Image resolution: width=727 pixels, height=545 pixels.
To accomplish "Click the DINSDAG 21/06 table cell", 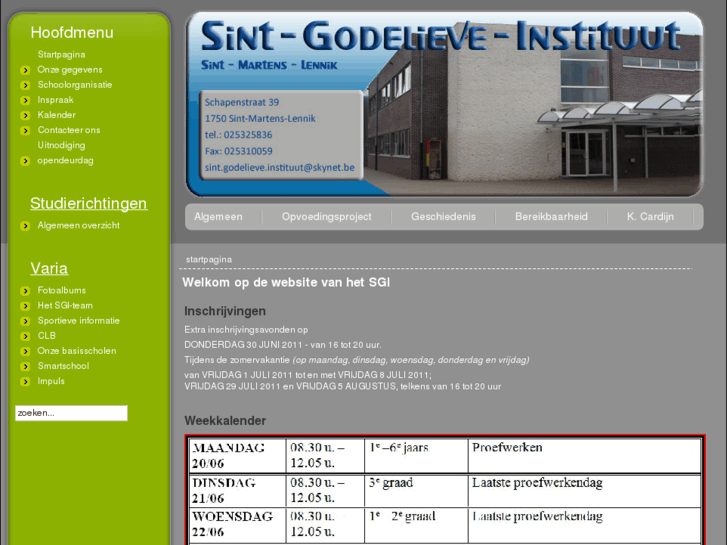I will pos(238,491).
